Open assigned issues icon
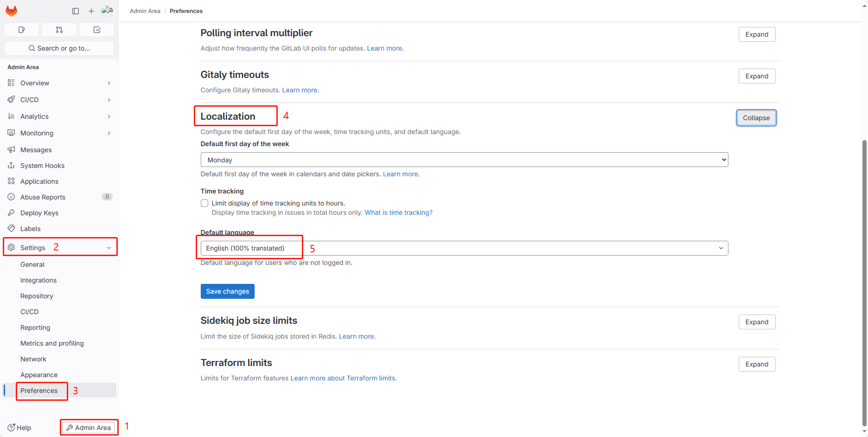 (x=21, y=30)
